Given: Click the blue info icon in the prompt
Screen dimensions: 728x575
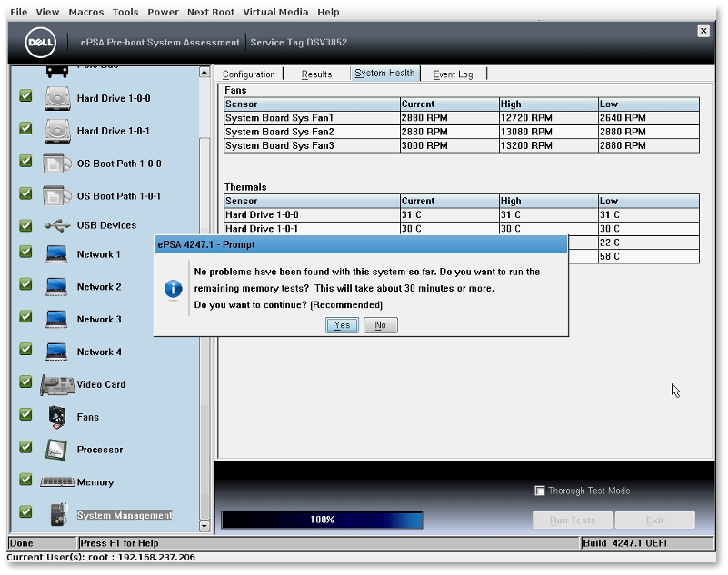Looking at the screenshot, I should pos(174,289).
